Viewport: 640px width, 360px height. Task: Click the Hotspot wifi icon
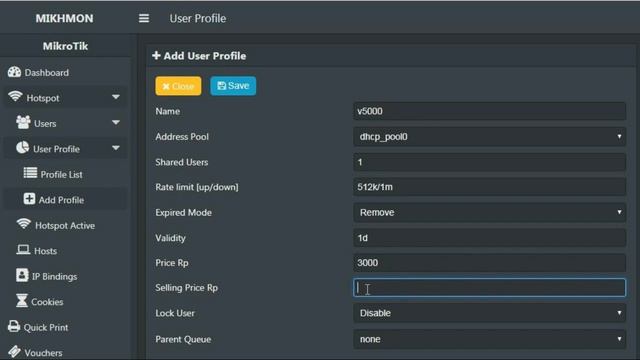click(16, 97)
